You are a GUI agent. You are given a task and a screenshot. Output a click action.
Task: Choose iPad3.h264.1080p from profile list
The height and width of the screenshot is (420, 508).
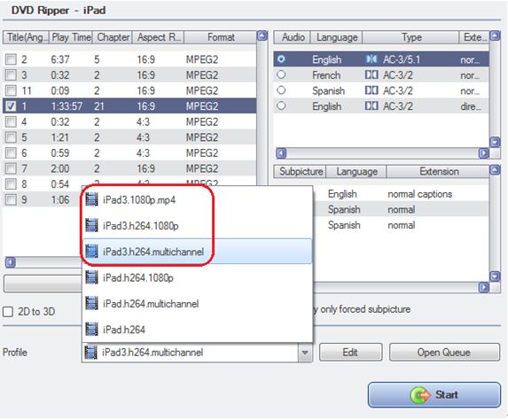198,226
